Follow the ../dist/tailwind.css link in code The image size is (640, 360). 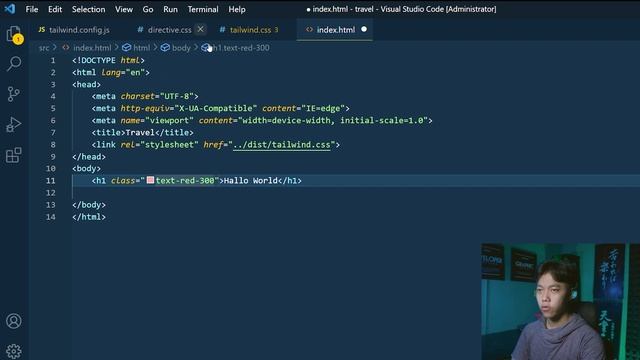pos(282,144)
